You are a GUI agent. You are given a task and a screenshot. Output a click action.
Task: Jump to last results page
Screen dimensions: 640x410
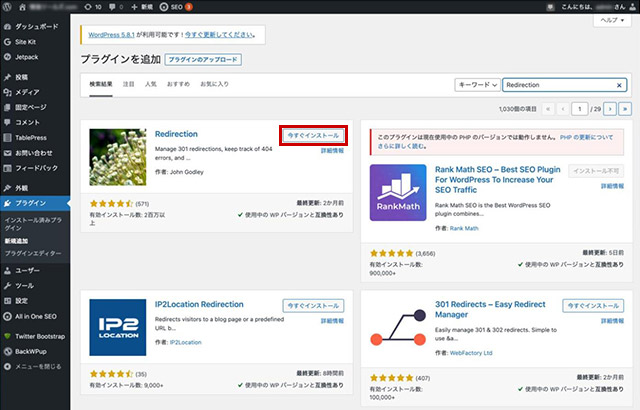[x=625, y=109]
